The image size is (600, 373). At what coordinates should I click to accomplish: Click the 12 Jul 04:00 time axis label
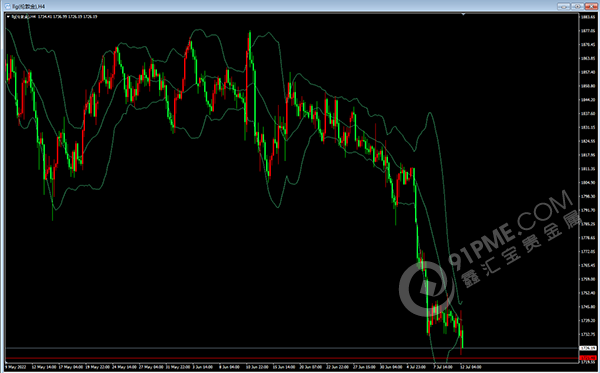point(471,367)
